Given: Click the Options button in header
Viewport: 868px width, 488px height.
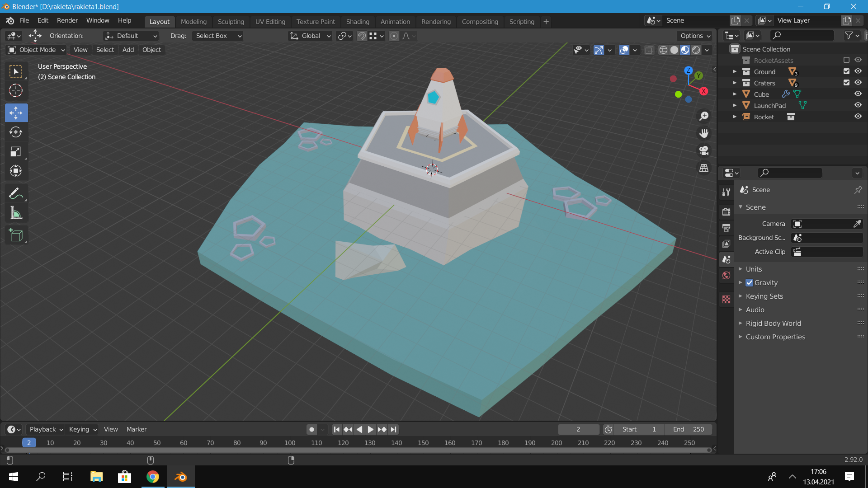Looking at the screenshot, I should point(695,36).
